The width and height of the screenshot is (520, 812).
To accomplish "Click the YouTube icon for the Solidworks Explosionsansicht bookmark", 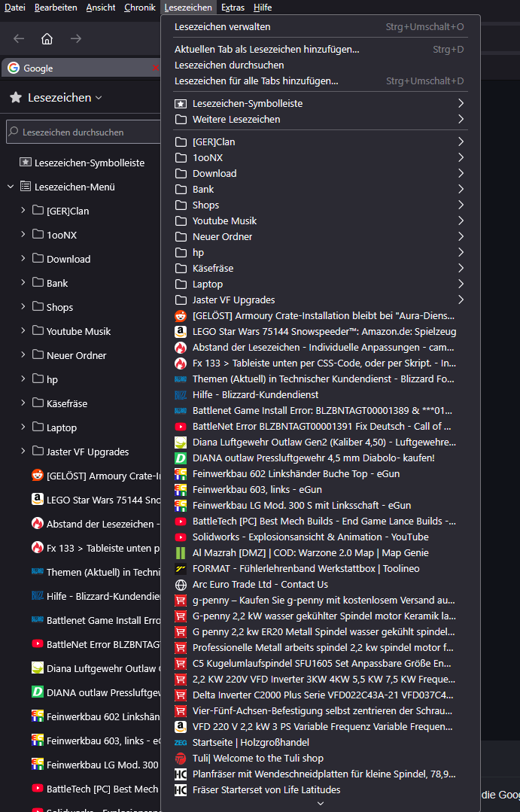I will point(181,537).
